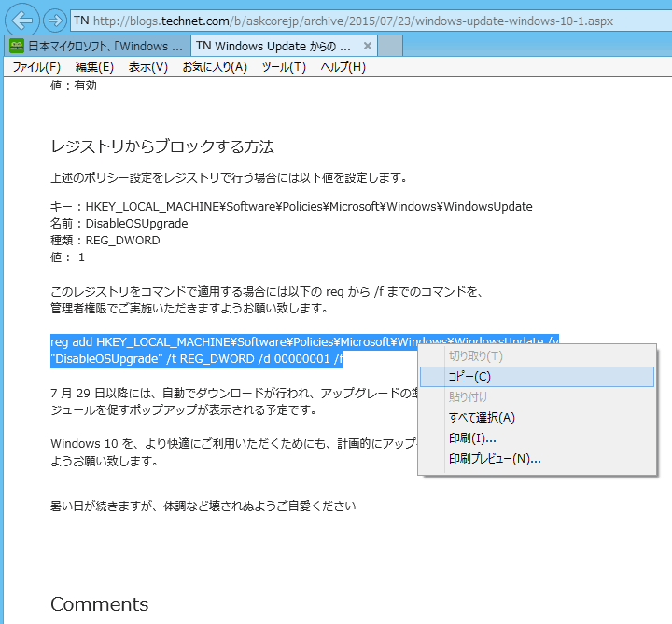Go forward with the Forward arrow button
The image size is (672, 624).
pos(55,21)
